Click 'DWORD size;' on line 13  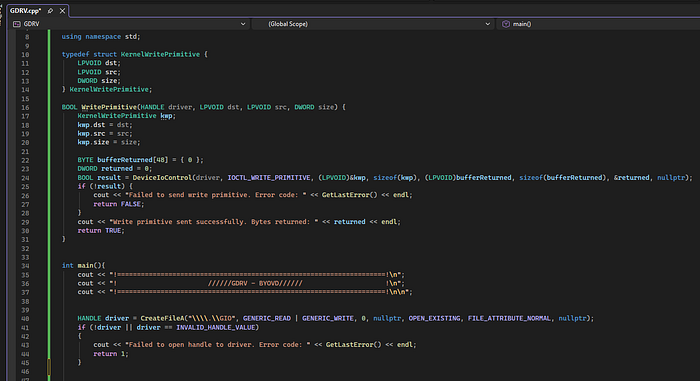click(99, 81)
